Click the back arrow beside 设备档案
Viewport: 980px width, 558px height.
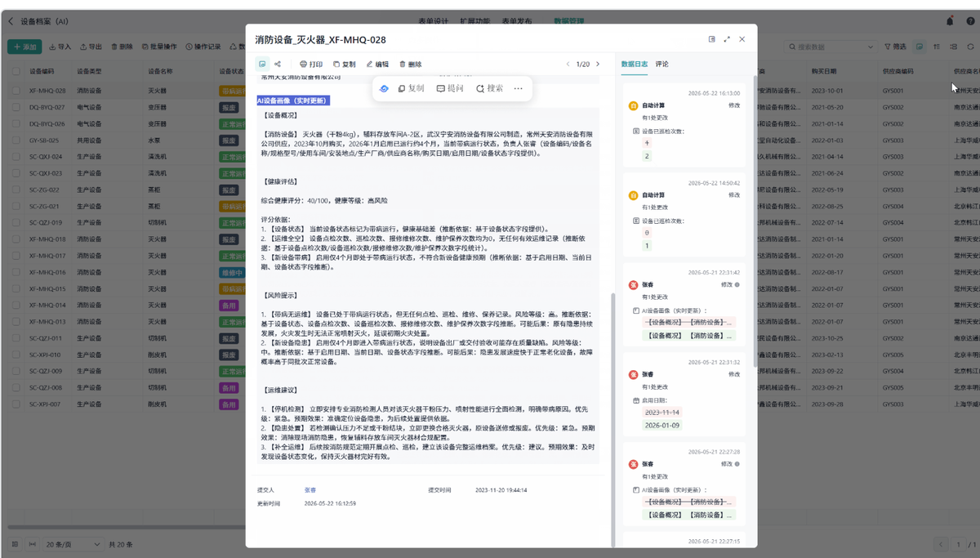pyautogui.click(x=11, y=21)
